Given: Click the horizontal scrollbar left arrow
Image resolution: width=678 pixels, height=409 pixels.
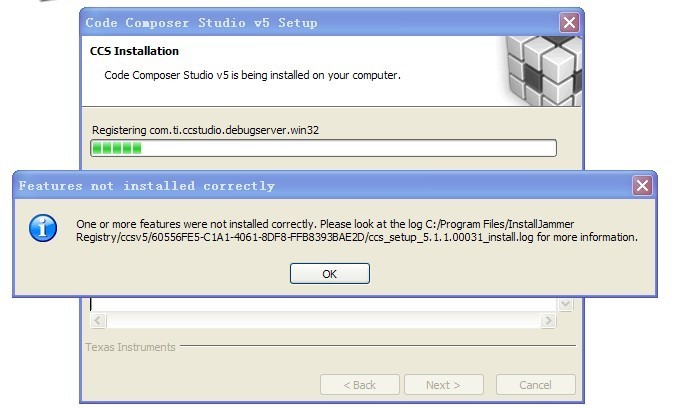Looking at the screenshot, I should tap(97, 321).
